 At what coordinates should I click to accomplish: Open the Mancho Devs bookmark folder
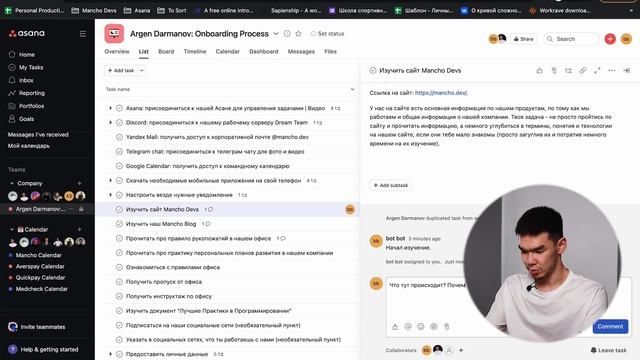[x=94, y=11]
